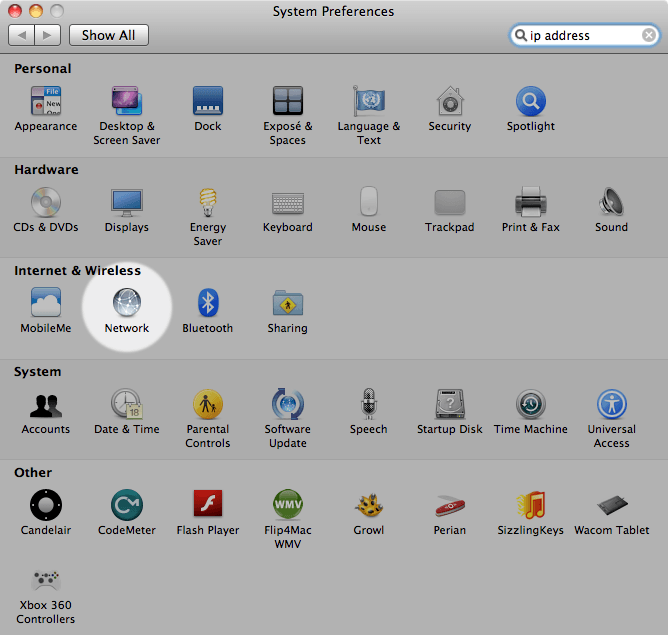668x635 pixels.
Task: Clear the search field text
Action: [649, 35]
